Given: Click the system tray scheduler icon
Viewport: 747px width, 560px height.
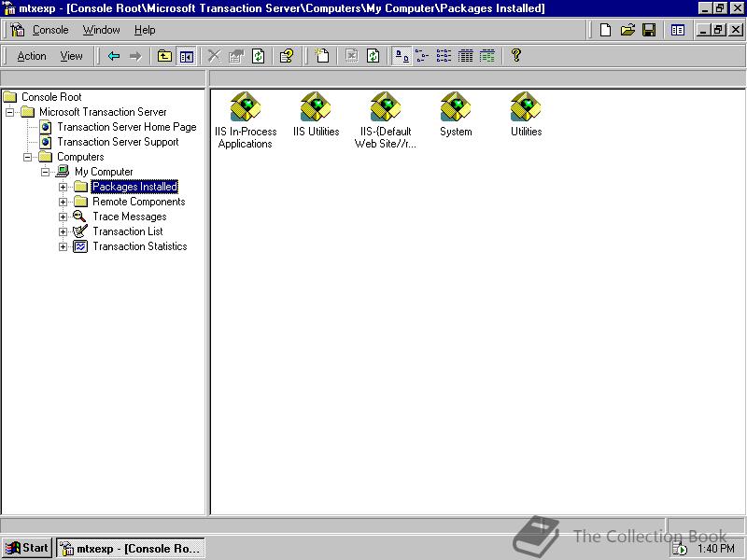Looking at the screenshot, I should pyautogui.click(x=681, y=549).
